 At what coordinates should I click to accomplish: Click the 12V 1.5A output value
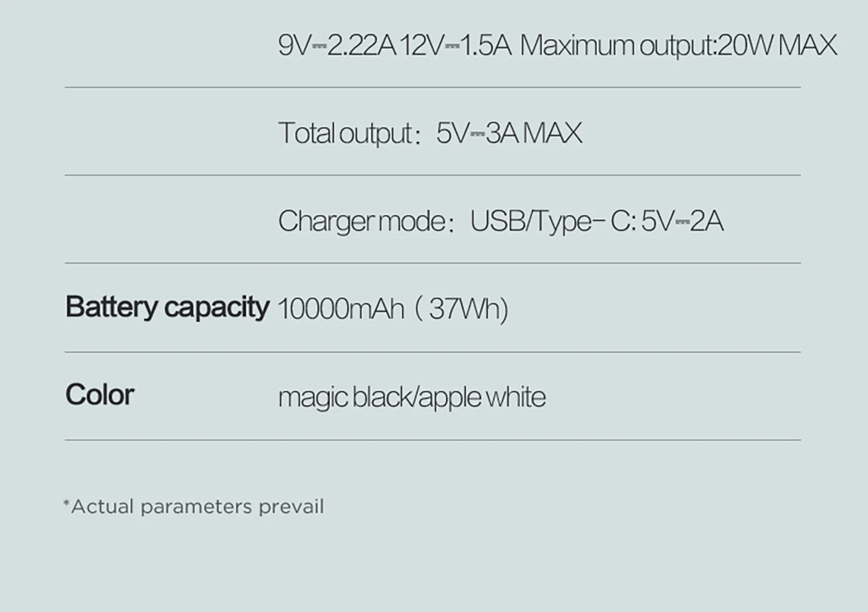click(x=454, y=46)
